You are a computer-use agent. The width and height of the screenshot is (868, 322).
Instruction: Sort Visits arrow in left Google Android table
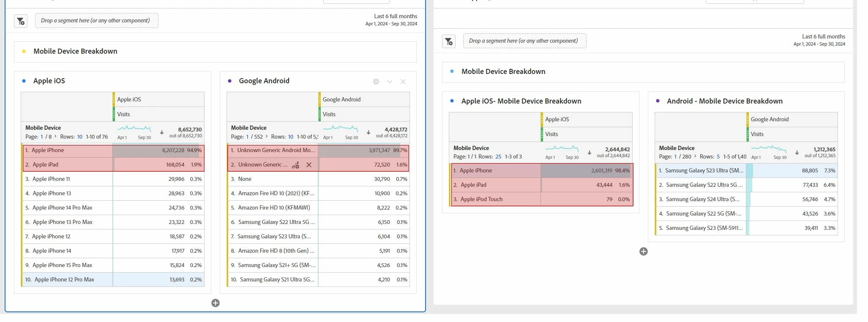pos(368,132)
